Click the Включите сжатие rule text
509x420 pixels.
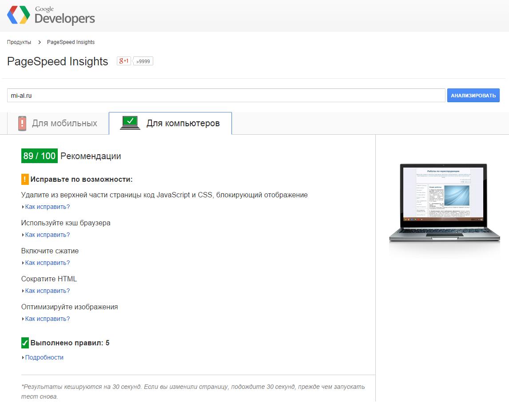tap(50, 251)
